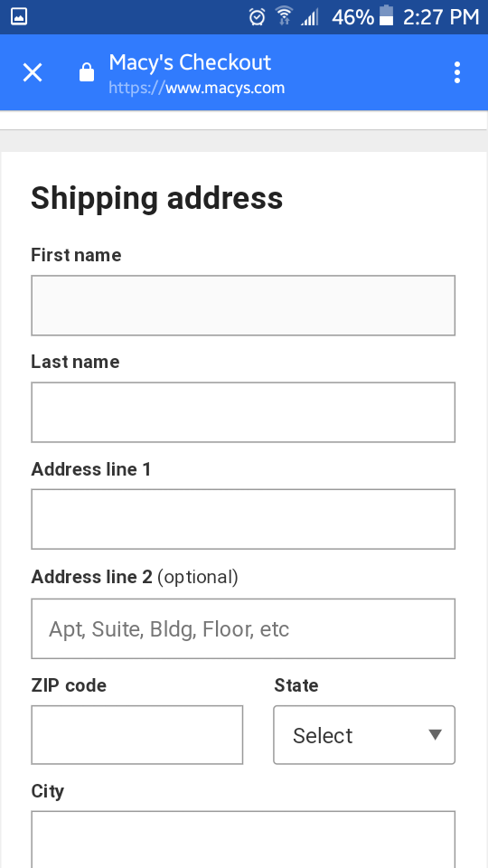The image size is (488, 868).
Task: Tap the battery icon in status bar
Action: (386, 15)
